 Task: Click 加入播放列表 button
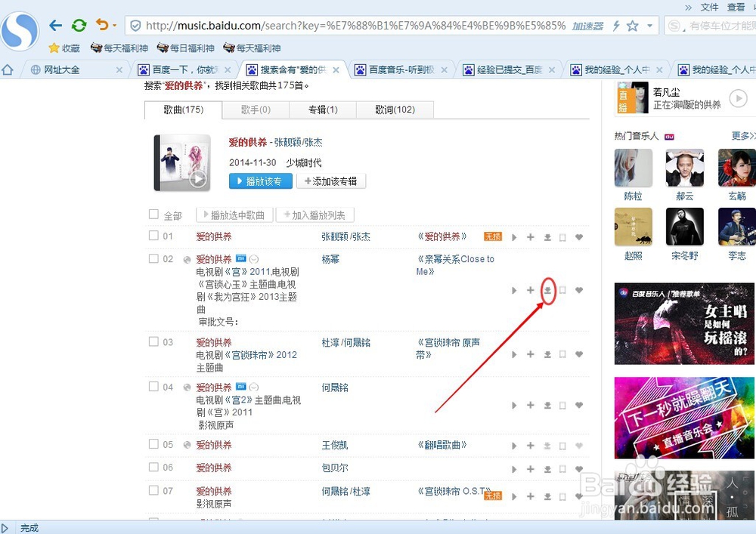pyautogui.click(x=314, y=215)
